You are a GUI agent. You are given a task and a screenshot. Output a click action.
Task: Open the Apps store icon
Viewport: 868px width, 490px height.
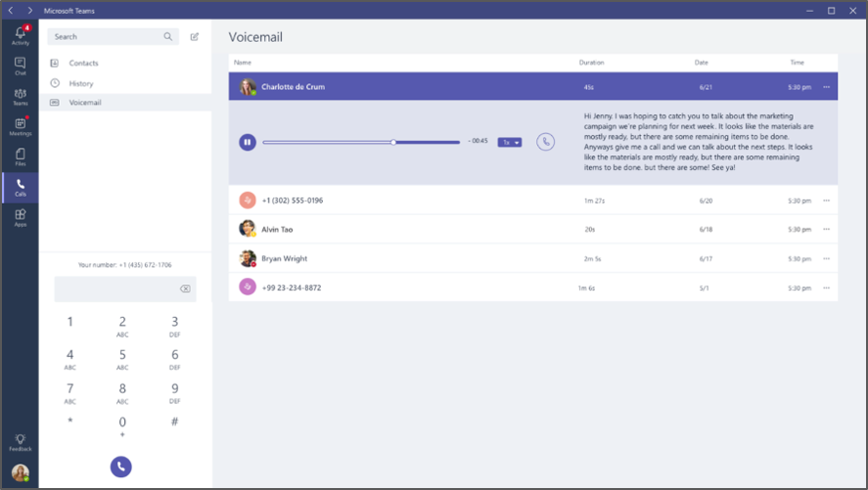tap(21, 218)
